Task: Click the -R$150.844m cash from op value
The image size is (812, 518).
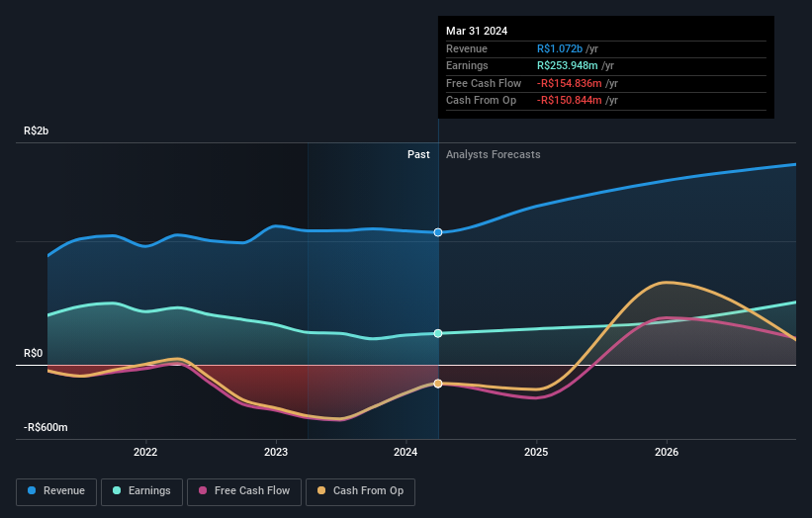Action: tap(569, 101)
